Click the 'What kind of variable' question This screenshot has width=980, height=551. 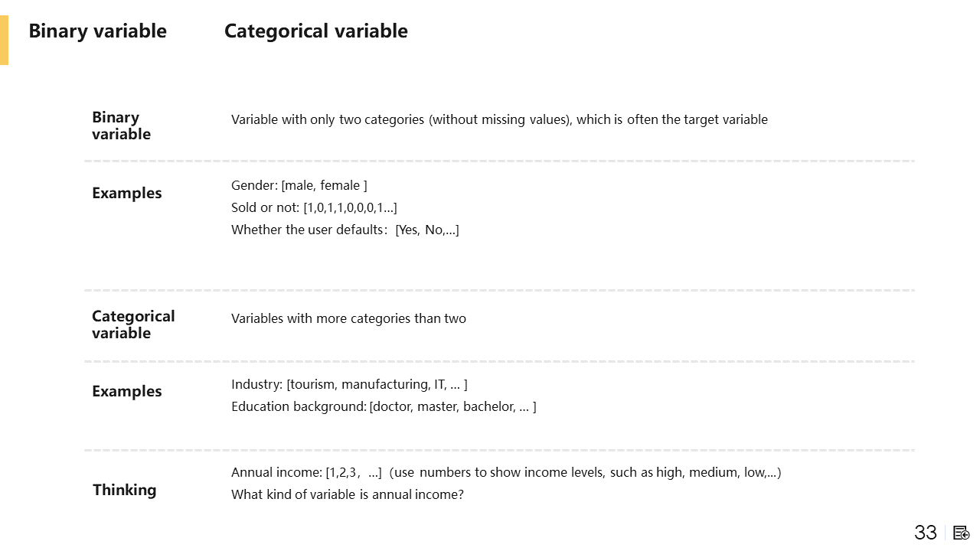tap(348, 494)
